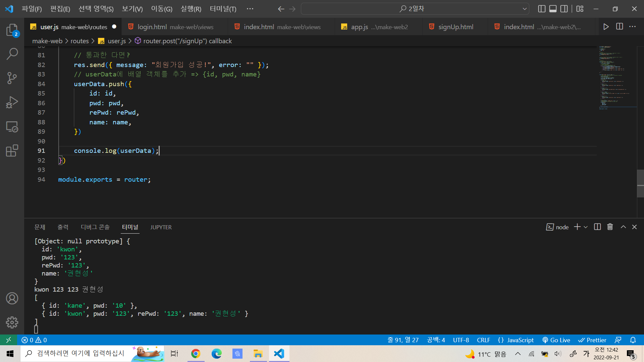
Task: Toggle secondary sidebar layout button
Action: pos(564,9)
